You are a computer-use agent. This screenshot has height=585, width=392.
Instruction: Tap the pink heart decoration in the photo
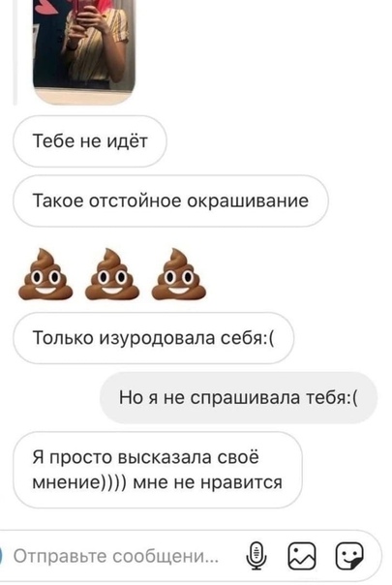point(49,7)
